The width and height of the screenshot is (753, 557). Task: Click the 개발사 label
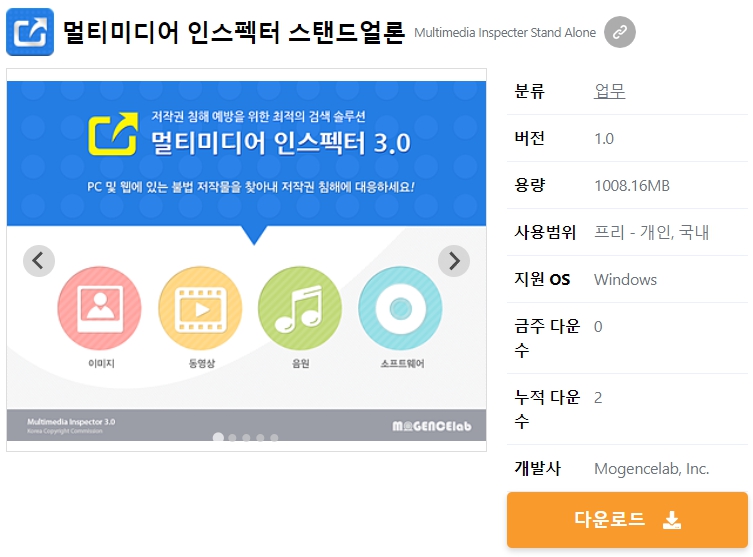click(x=537, y=468)
